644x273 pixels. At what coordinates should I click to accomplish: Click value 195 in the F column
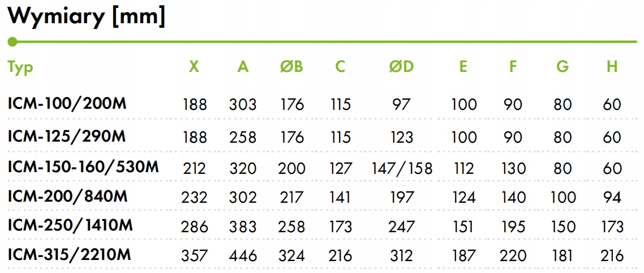click(513, 227)
